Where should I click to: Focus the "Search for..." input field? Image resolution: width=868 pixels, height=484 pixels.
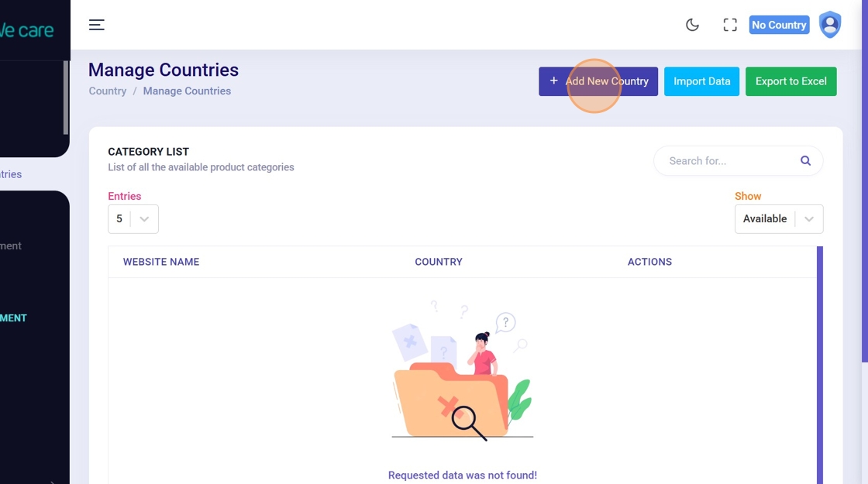[728, 161]
